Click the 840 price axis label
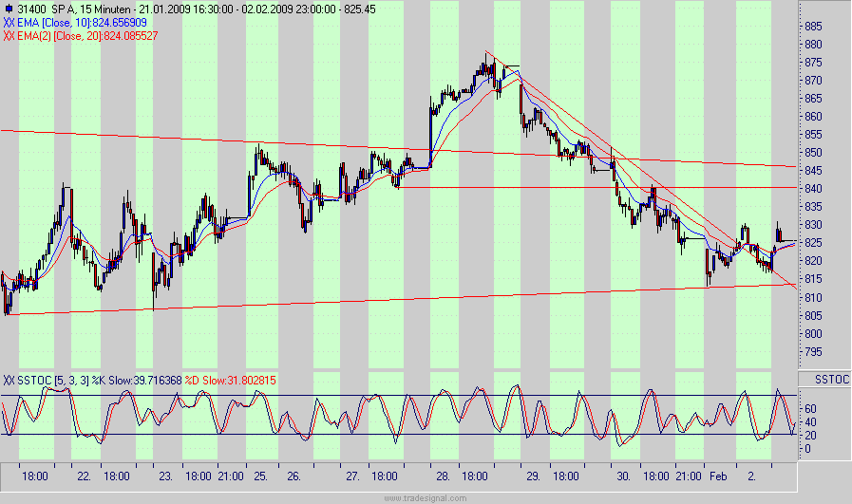 813,189
